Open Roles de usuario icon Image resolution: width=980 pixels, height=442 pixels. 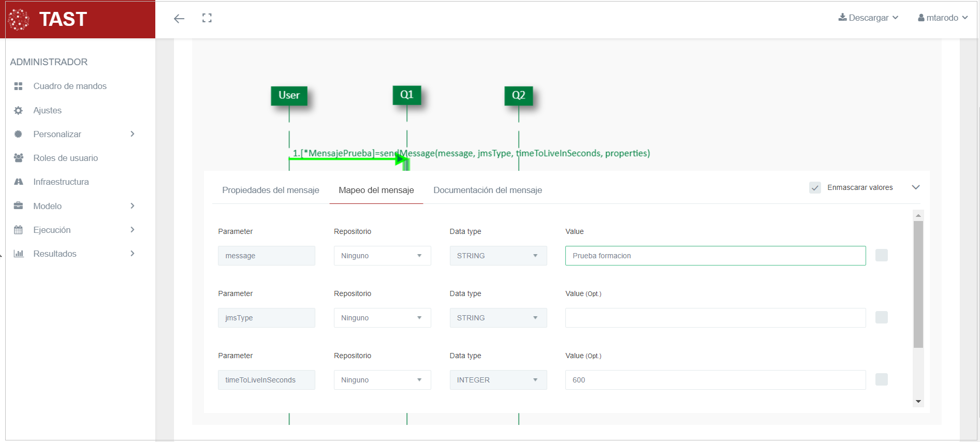(x=19, y=158)
